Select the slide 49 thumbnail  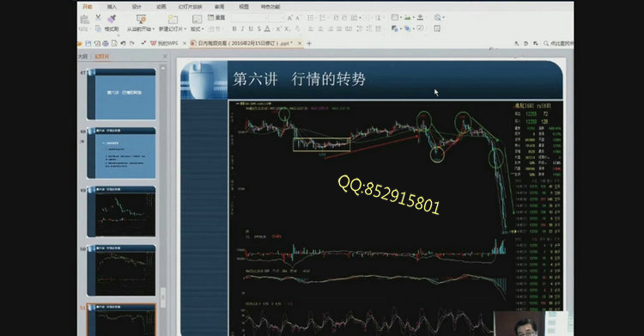[x=122, y=211]
